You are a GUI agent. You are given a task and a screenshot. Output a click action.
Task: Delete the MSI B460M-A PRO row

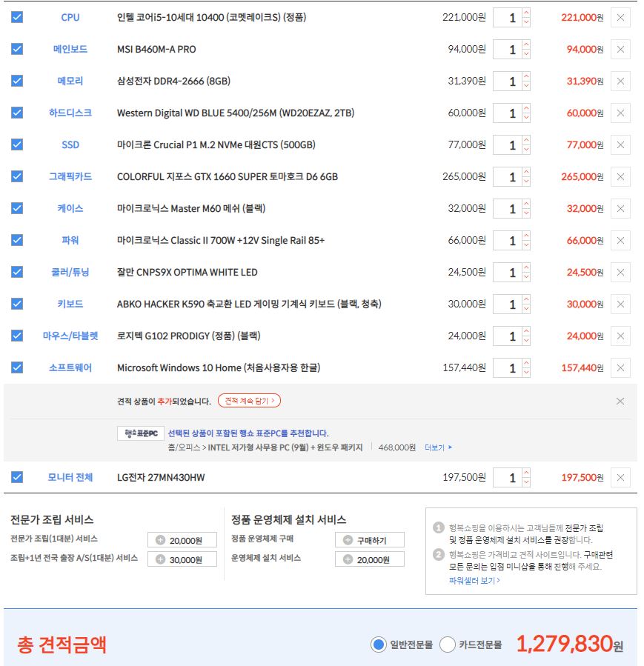point(620,50)
